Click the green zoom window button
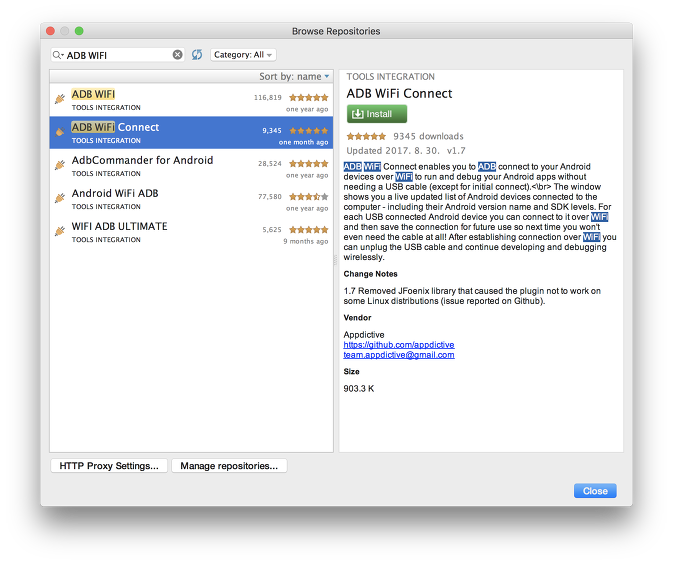The width and height of the screenshot is (673, 564). pyautogui.click(x=79, y=31)
